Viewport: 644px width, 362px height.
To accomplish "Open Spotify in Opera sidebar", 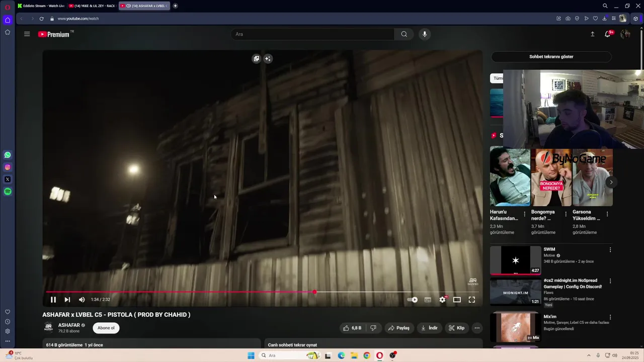I will pos(8,192).
